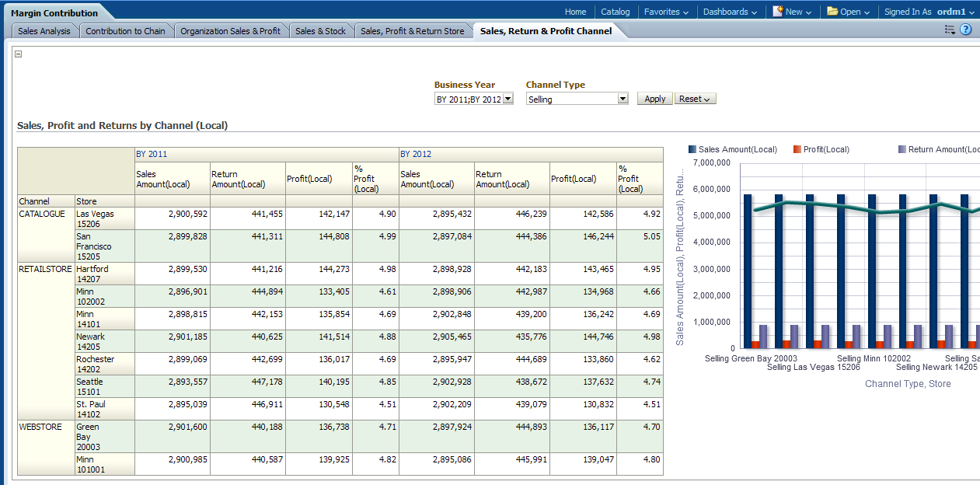This screenshot has width=980, height=485.
Task: Open the dashboard page options icon
Action: pyautogui.click(x=950, y=30)
